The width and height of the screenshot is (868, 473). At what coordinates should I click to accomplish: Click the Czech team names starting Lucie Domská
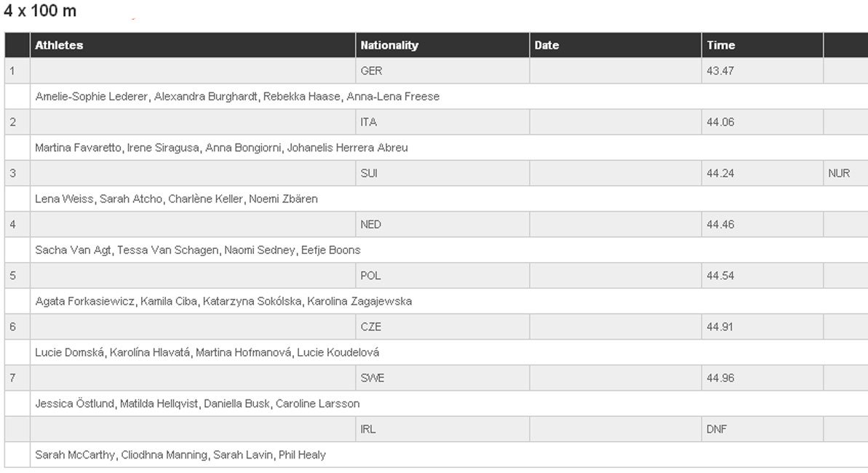coord(207,352)
